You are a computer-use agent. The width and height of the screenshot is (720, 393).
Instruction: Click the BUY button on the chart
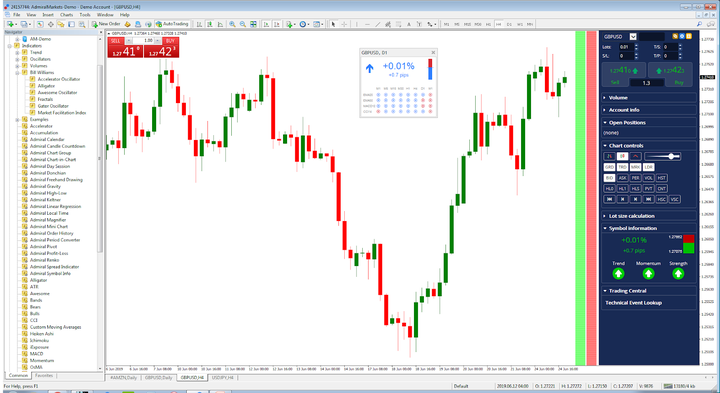[170, 41]
